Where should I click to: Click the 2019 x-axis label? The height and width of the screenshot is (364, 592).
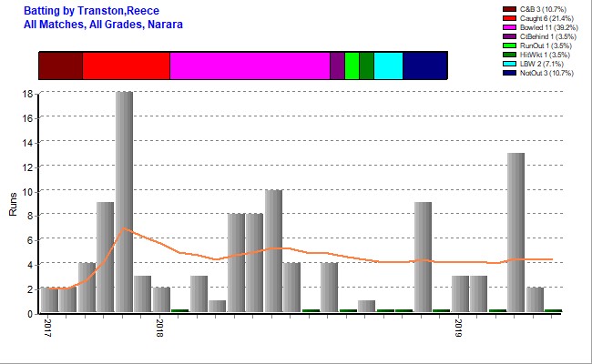[458, 328]
